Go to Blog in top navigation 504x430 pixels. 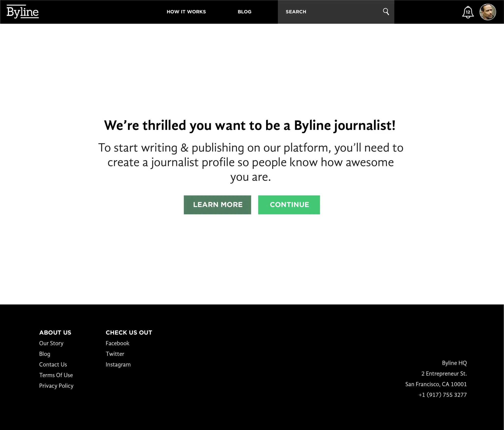click(x=244, y=12)
